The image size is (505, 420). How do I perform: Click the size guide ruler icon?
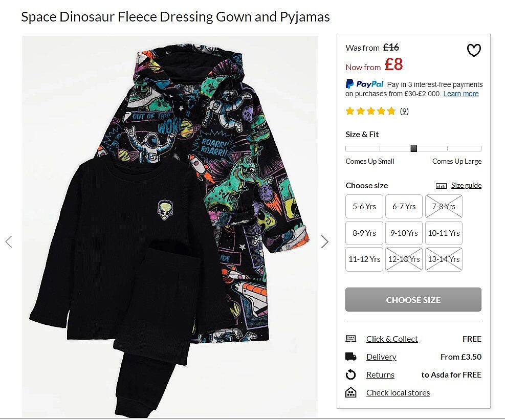click(x=441, y=186)
